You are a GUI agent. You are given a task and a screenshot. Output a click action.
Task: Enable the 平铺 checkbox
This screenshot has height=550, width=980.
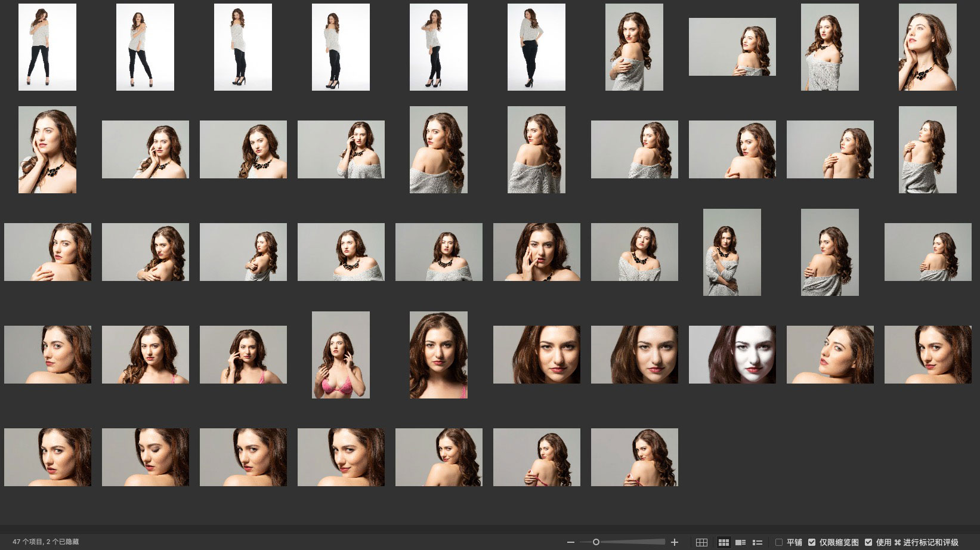pyautogui.click(x=779, y=542)
